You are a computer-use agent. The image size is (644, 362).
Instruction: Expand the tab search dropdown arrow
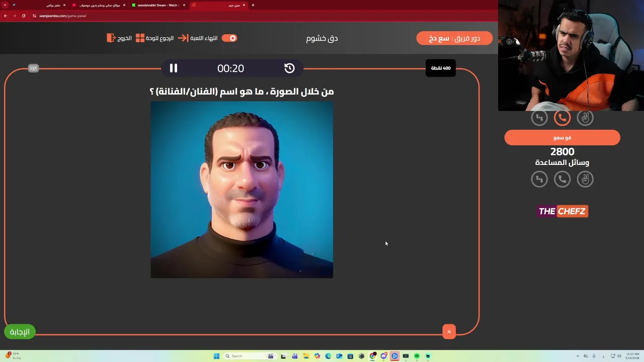point(5,5)
